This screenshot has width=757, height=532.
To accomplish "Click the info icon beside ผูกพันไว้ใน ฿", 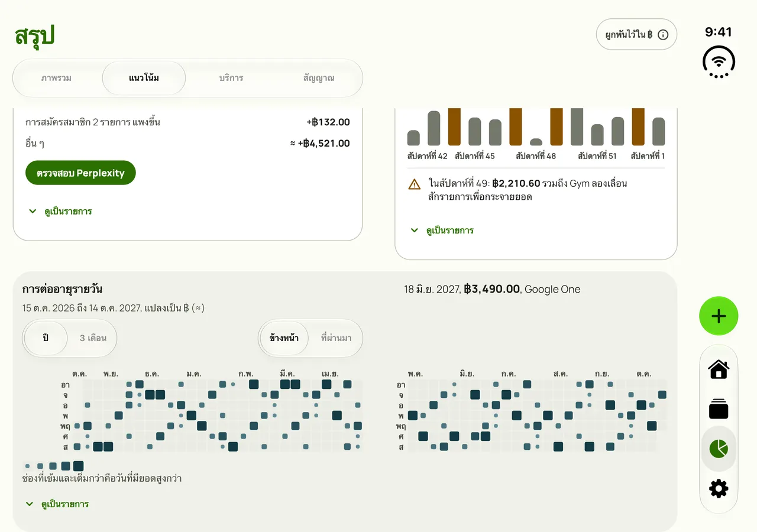I will click(663, 35).
